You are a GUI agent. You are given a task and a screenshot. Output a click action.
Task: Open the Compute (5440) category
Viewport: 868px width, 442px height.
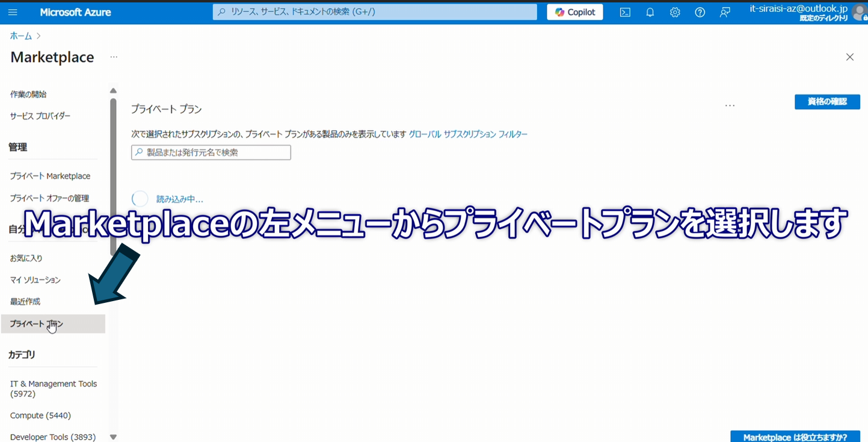coord(40,415)
